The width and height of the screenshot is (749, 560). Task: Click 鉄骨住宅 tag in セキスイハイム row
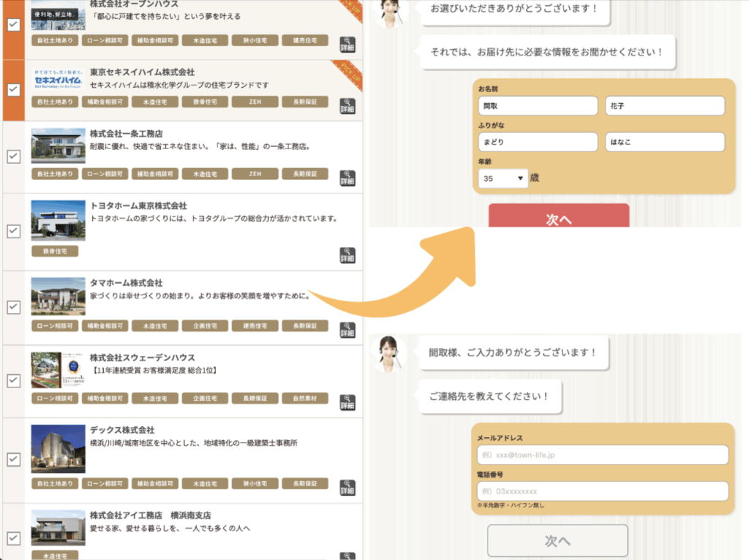(205, 102)
